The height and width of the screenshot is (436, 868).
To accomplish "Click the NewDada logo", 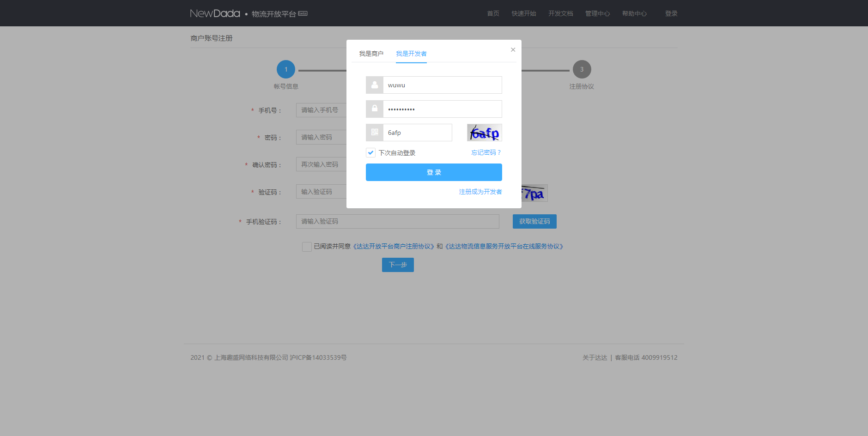I will pyautogui.click(x=215, y=13).
